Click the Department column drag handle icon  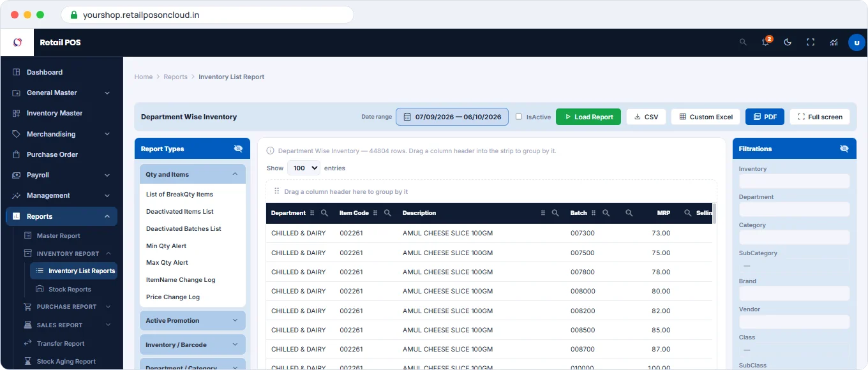point(312,213)
